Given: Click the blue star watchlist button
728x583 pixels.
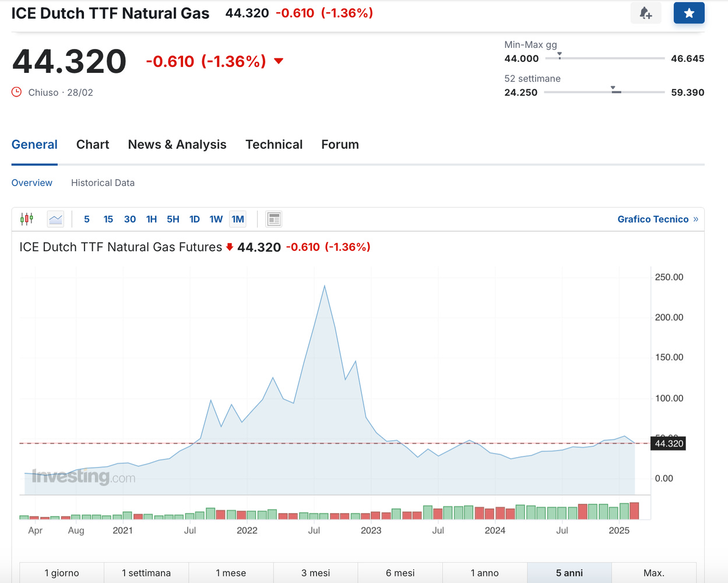Looking at the screenshot, I should pos(689,13).
